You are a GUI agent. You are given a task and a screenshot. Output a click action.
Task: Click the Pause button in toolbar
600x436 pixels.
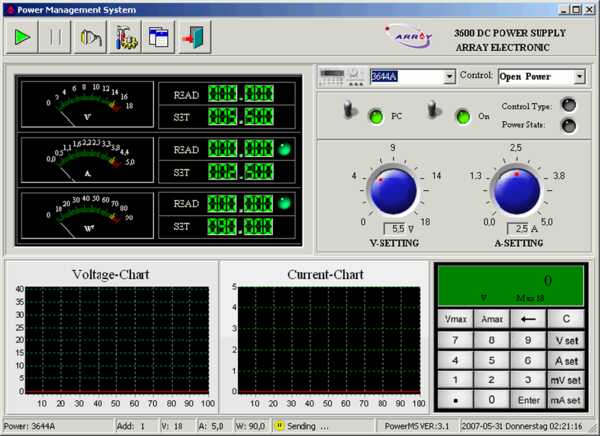pyautogui.click(x=55, y=37)
